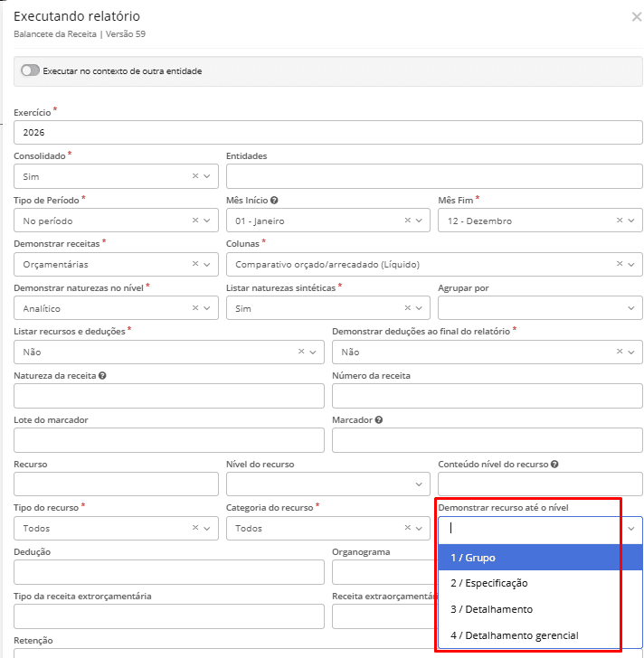Show help for Mês Início
This screenshot has width=644, height=658.
(274, 200)
